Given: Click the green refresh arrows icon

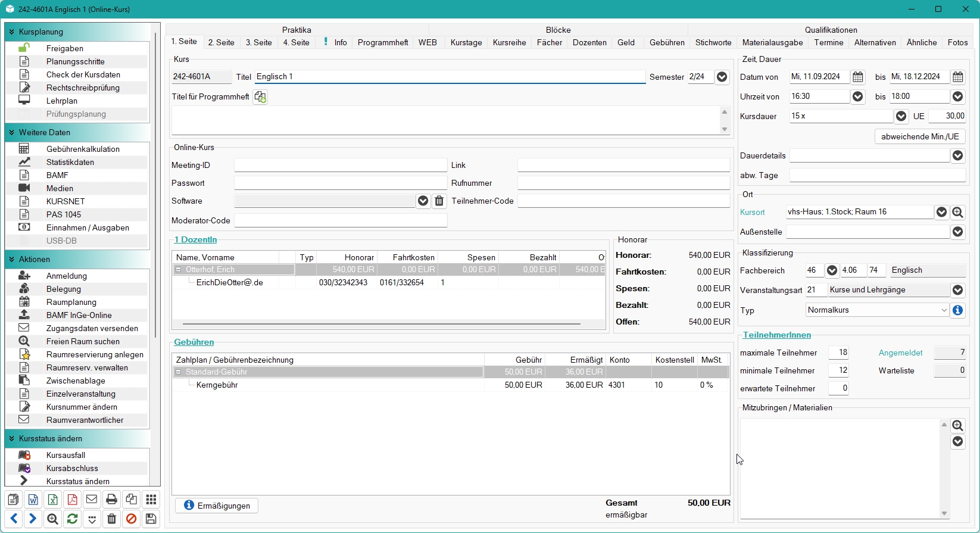Looking at the screenshot, I should pos(72,519).
